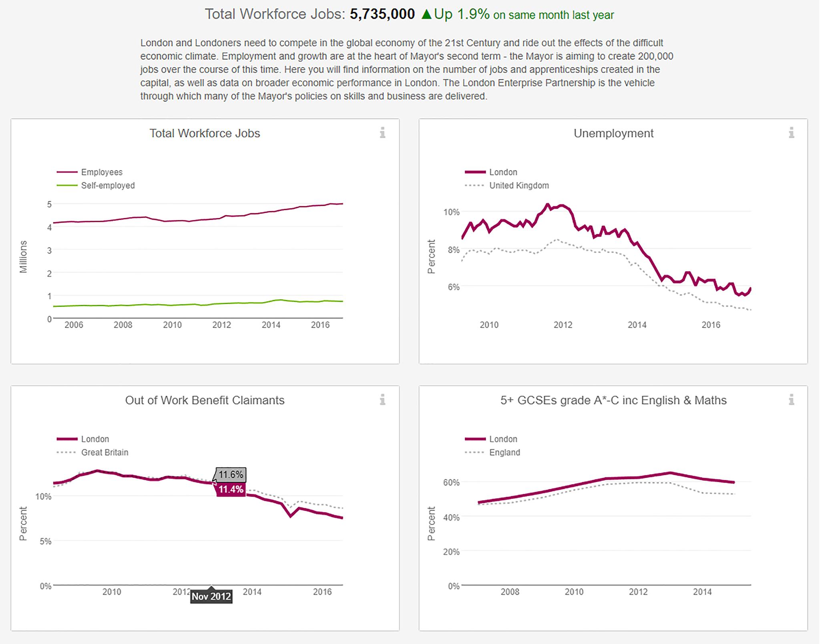Open info icon on GCSEs chart

[x=791, y=399]
